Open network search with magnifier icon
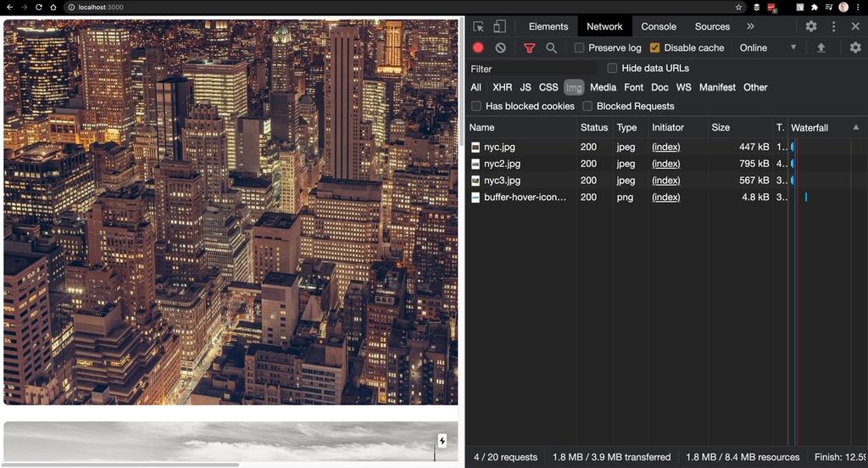Image resolution: width=868 pixels, height=468 pixels. pyautogui.click(x=551, y=48)
